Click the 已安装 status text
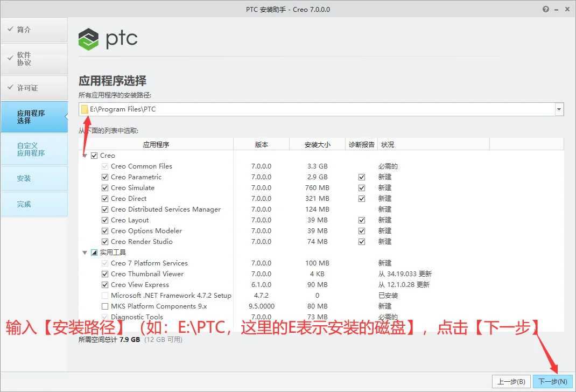Screen dimensions: 576x392 388,296
